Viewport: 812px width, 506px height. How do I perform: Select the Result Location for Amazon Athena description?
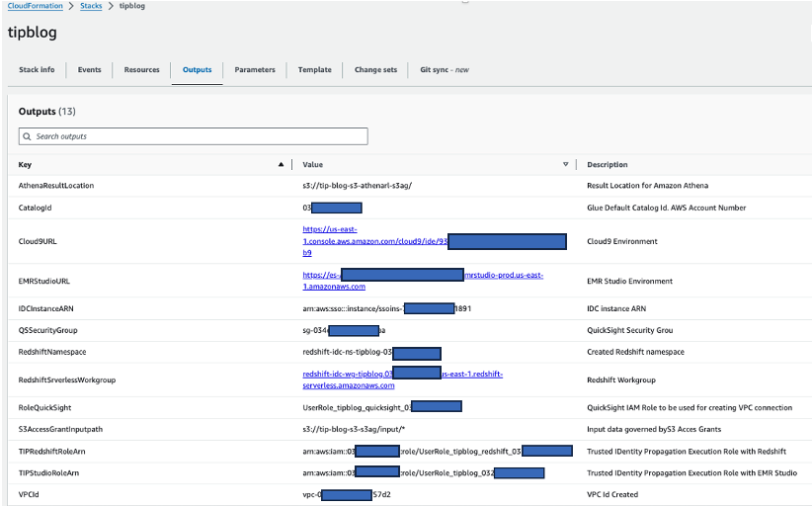click(x=647, y=186)
